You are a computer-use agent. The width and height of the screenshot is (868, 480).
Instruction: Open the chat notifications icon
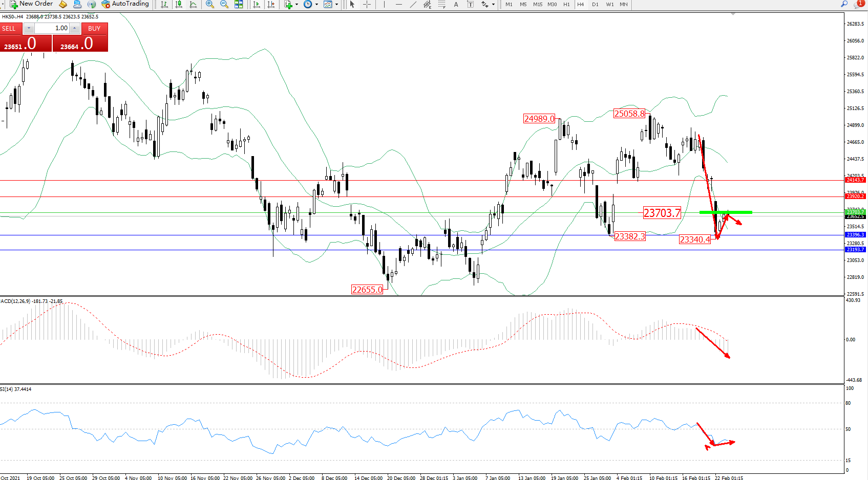(859, 4)
